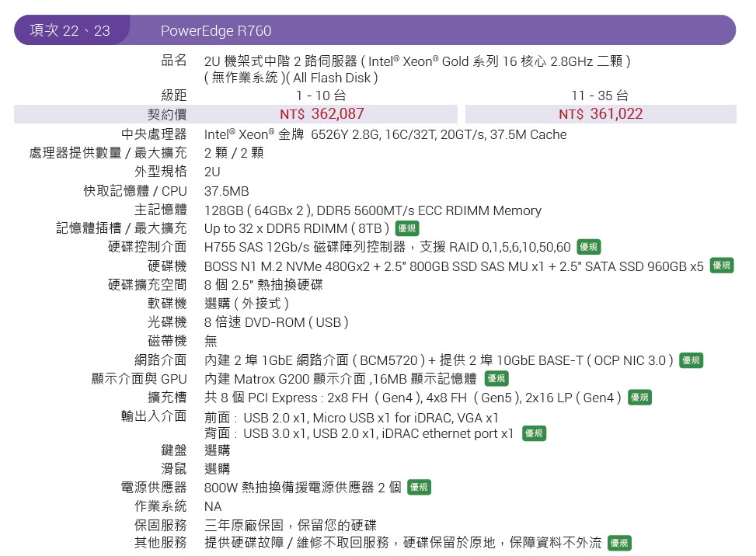Click the 優規 badge after SATA SSD 960GB x5
This screenshot has width=756, height=556.
tap(722, 266)
